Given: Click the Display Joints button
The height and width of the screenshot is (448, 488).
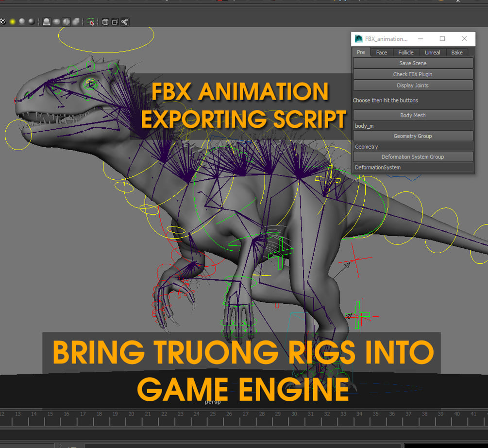Looking at the screenshot, I should tap(413, 86).
